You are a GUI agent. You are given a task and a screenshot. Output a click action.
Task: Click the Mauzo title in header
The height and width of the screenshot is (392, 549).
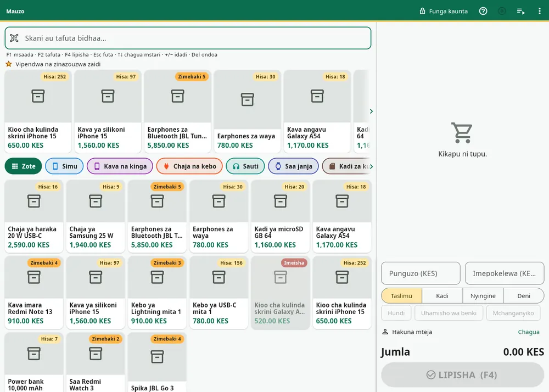coord(15,11)
